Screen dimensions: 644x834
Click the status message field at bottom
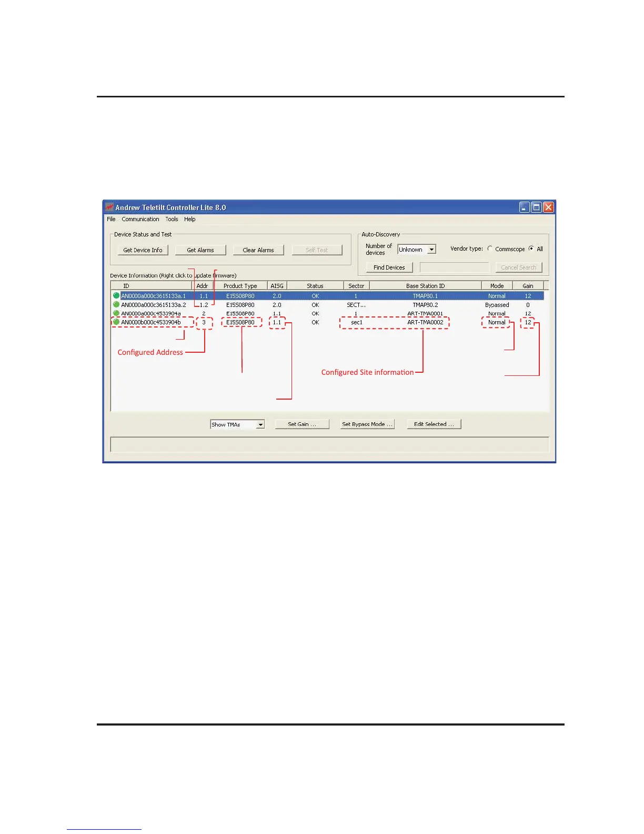[329, 444]
